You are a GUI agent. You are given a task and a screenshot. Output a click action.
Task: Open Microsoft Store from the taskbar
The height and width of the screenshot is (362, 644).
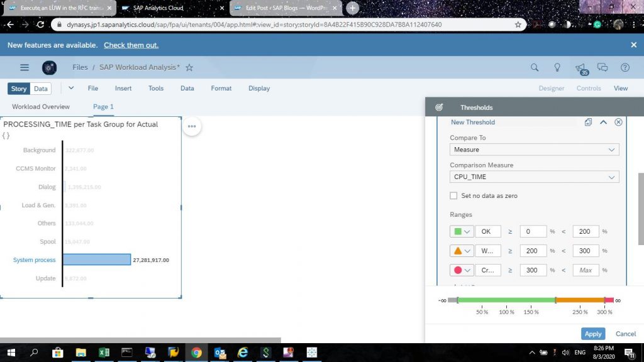[57, 353]
